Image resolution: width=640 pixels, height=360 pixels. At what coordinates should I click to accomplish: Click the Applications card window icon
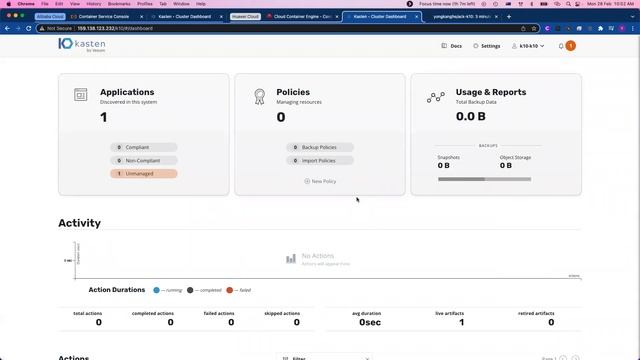(80, 95)
